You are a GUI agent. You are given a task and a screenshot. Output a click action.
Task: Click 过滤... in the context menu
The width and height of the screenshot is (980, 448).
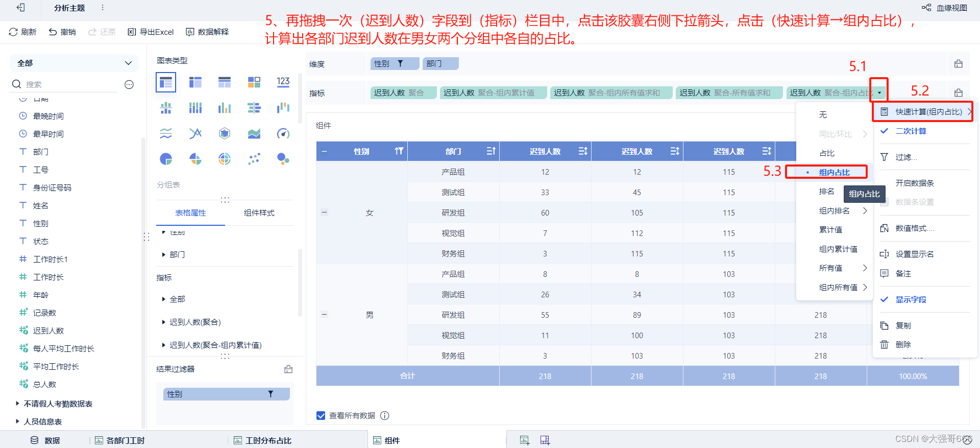point(906,157)
